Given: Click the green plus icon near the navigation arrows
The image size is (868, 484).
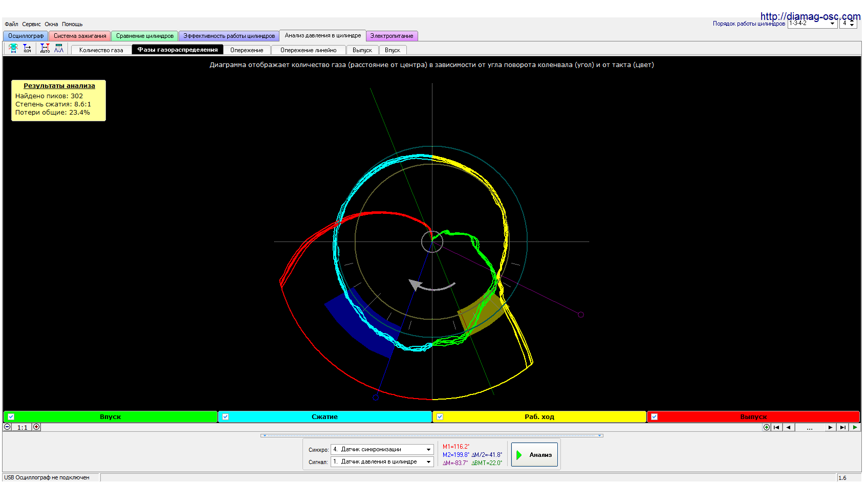Looking at the screenshot, I should click(766, 427).
